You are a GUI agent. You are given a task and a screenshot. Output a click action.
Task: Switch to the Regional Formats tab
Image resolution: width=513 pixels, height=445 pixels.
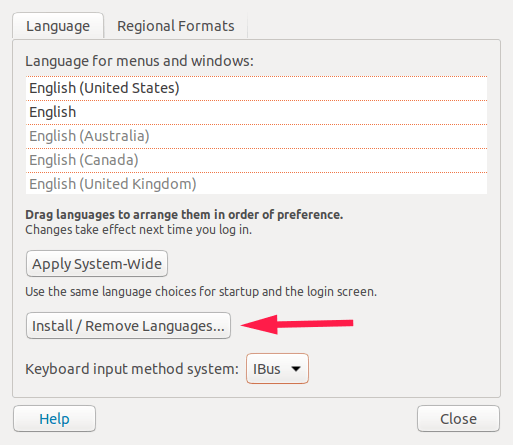pyautogui.click(x=175, y=26)
